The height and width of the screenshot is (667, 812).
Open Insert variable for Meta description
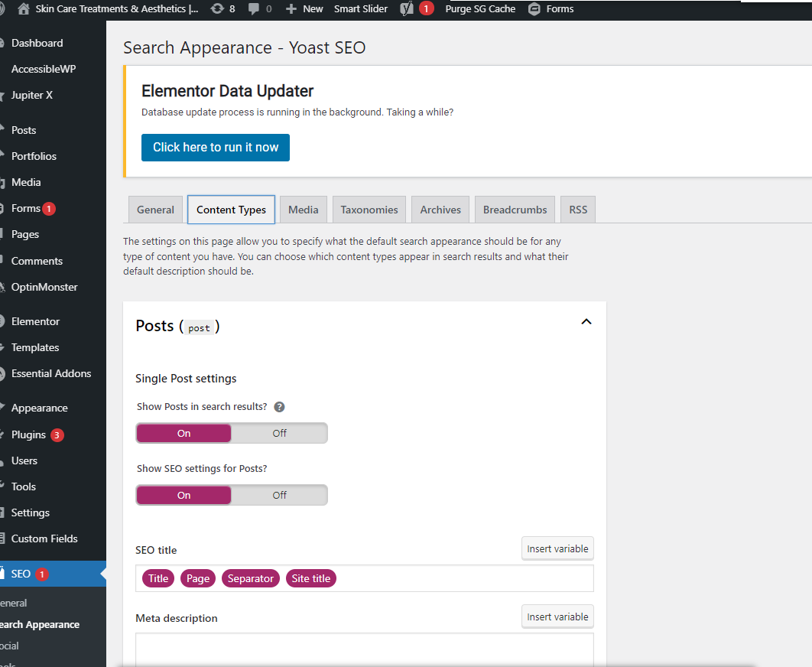point(557,617)
